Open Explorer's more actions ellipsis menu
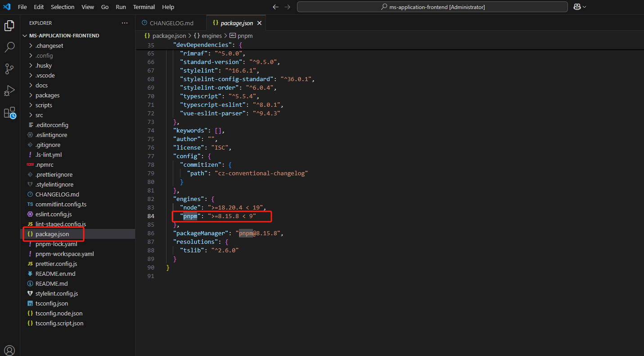The image size is (644, 356). pos(125,23)
